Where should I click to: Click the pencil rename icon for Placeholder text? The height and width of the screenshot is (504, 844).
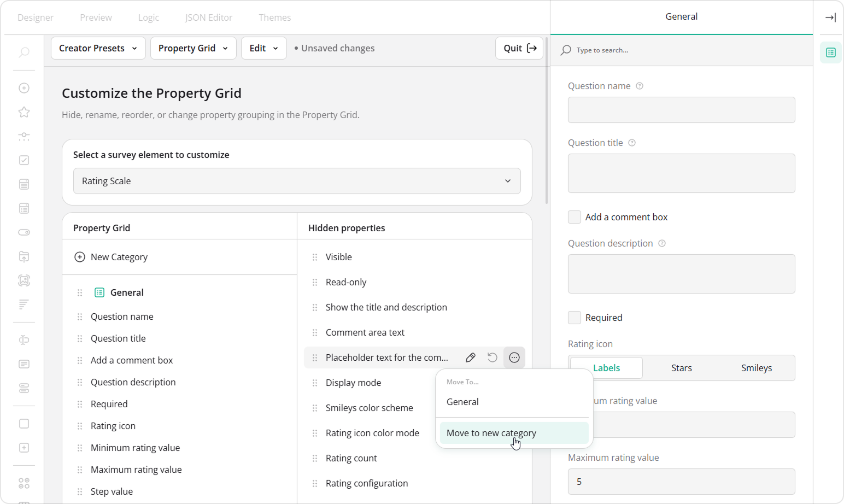click(x=470, y=358)
